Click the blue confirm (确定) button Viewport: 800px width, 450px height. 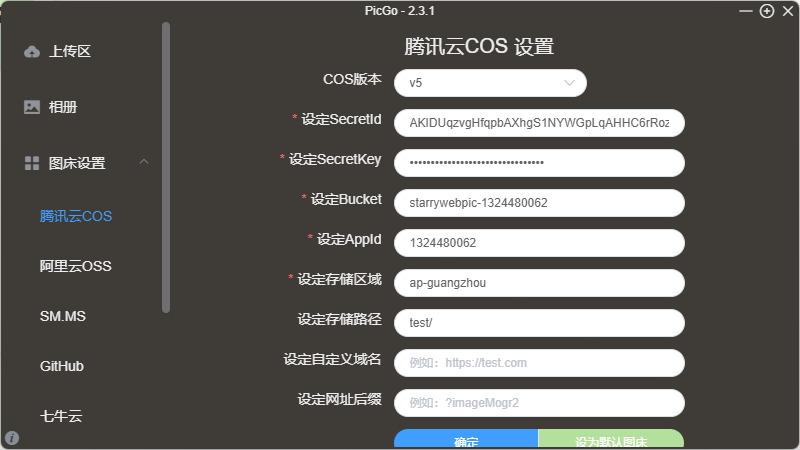tap(466, 439)
